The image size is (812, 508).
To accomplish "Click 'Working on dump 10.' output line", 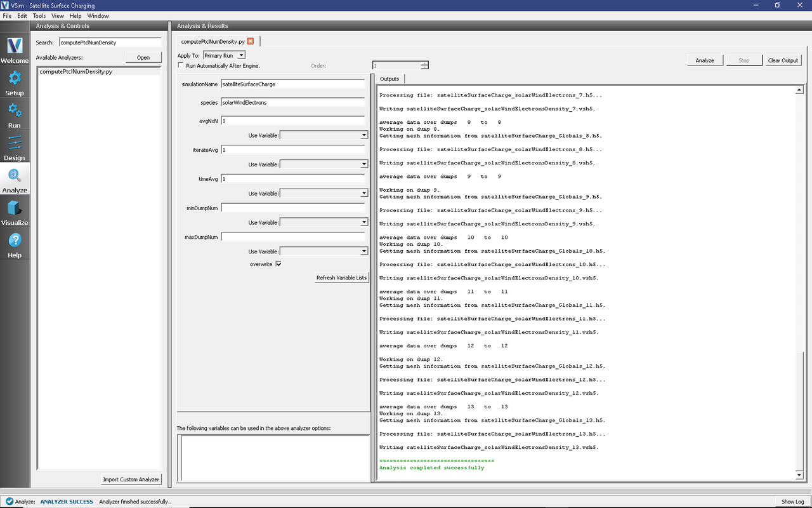I will tap(411, 244).
